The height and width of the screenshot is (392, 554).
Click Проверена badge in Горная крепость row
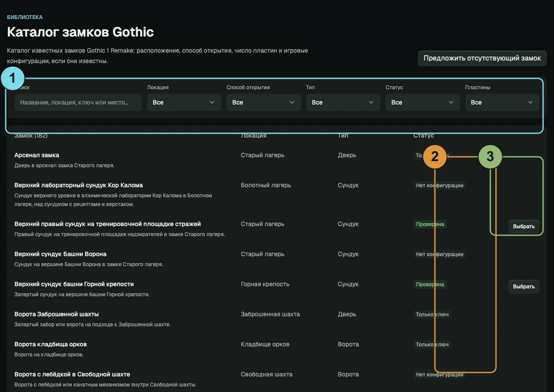click(430, 285)
